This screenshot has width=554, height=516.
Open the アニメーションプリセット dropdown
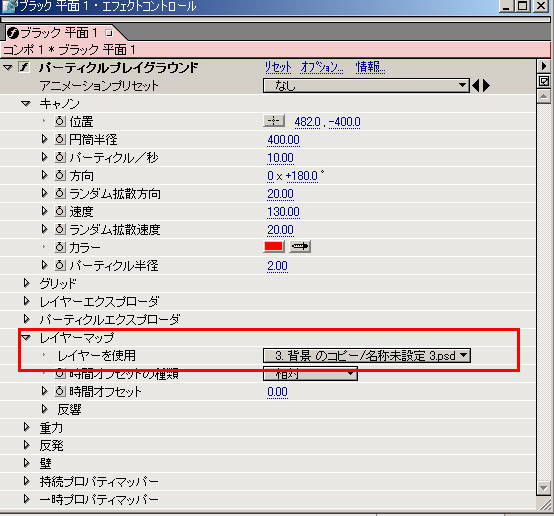coord(366,85)
